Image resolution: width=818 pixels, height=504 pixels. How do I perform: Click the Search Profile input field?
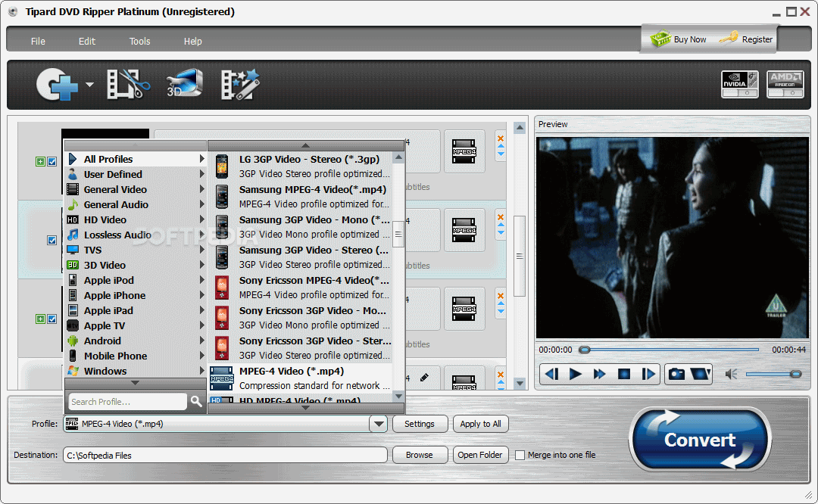(x=127, y=401)
